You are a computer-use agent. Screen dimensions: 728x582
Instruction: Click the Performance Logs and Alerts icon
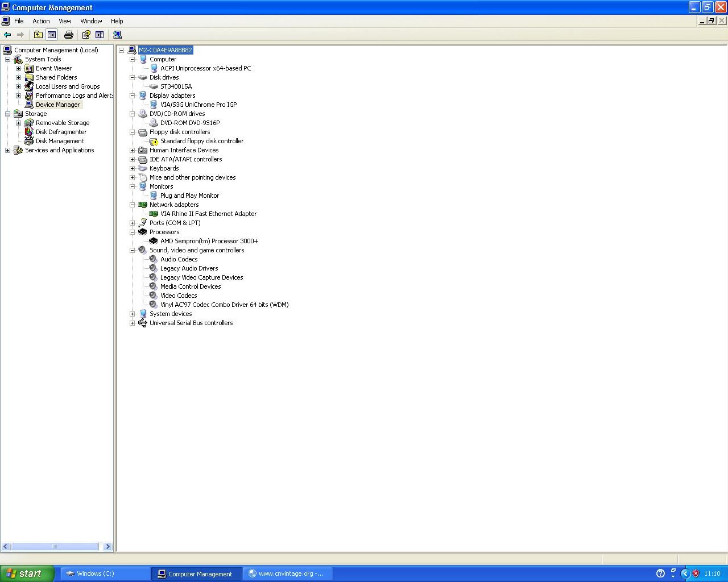[29, 95]
